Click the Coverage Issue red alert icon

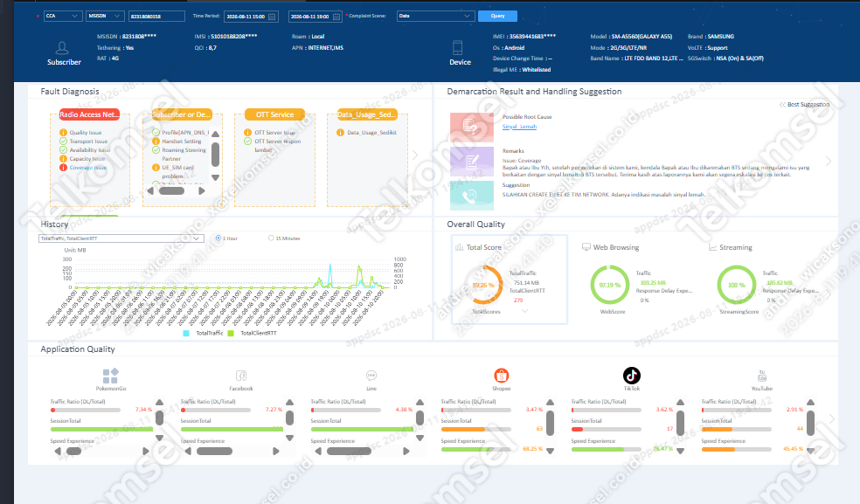click(x=63, y=168)
